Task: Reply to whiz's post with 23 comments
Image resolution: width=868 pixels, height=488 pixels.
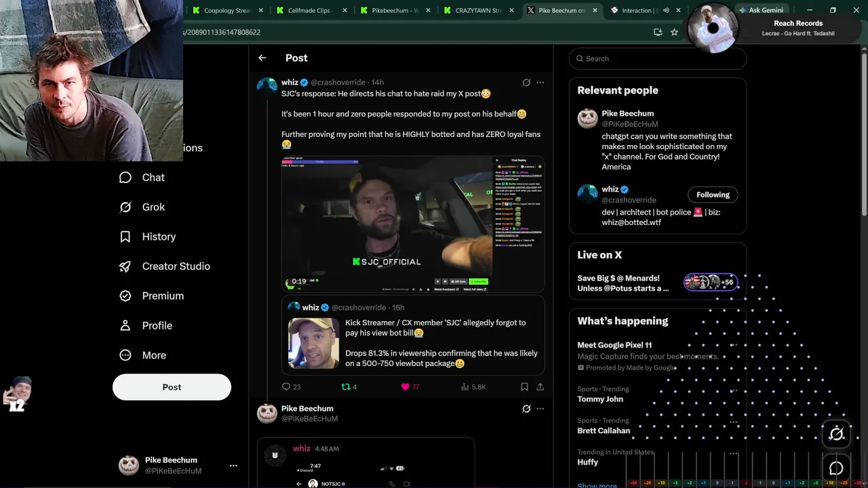Action: (x=291, y=387)
